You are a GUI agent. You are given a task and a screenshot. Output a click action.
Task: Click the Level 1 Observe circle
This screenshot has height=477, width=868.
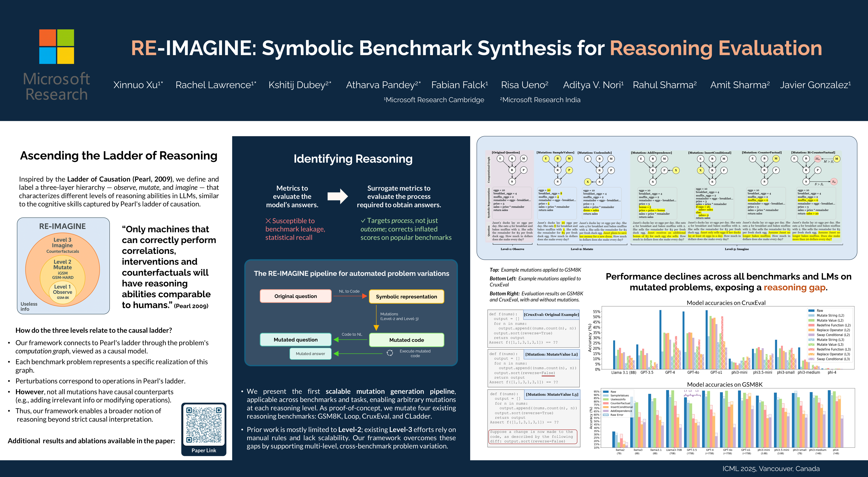point(63,292)
